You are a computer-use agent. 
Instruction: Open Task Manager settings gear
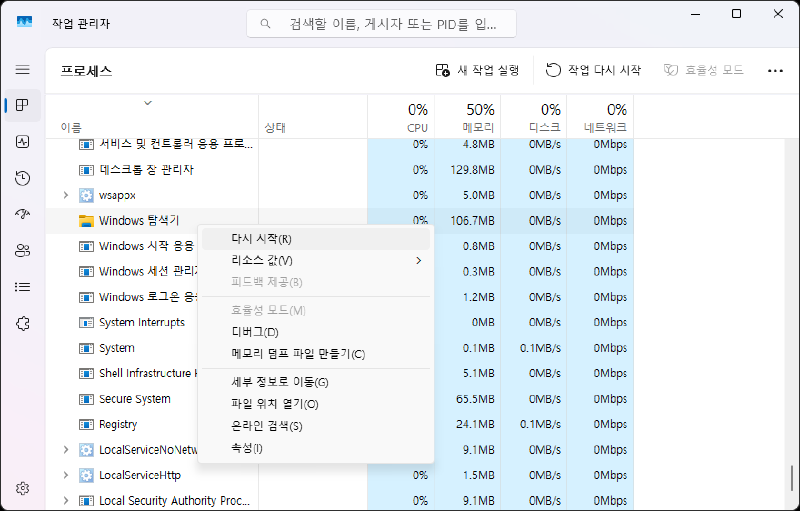tap(22, 489)
